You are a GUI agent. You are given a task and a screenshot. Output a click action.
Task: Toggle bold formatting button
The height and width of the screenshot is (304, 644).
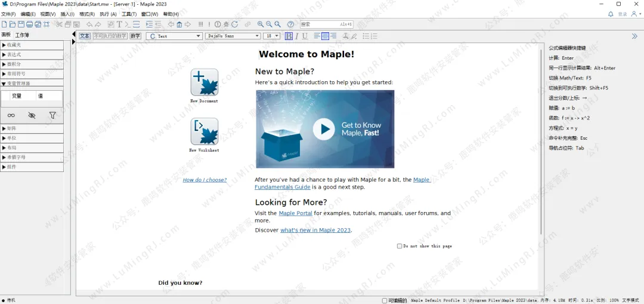click(289, 36)
